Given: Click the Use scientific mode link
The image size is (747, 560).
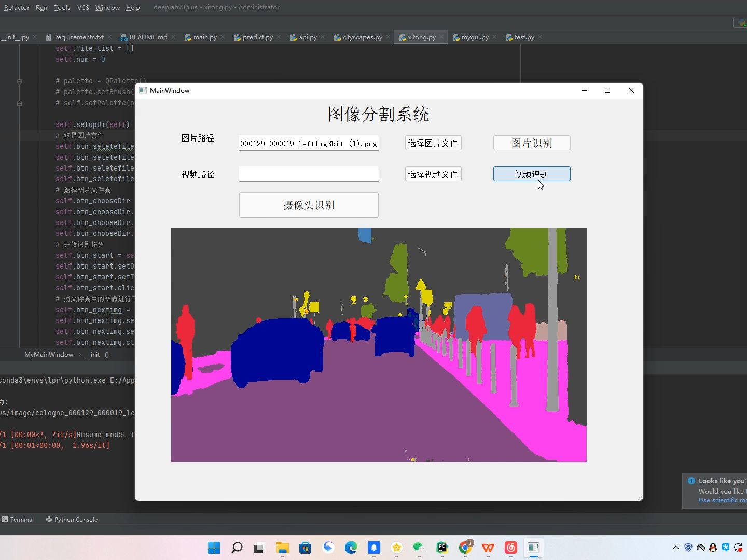Looking at the screenshot, I should tap(721, 500).
